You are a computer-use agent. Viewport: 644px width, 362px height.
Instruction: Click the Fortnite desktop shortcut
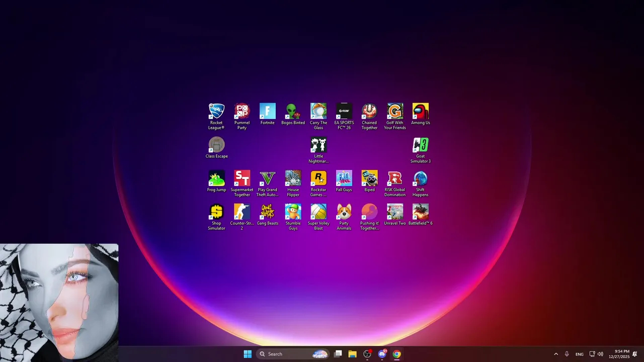coord(268,114)
